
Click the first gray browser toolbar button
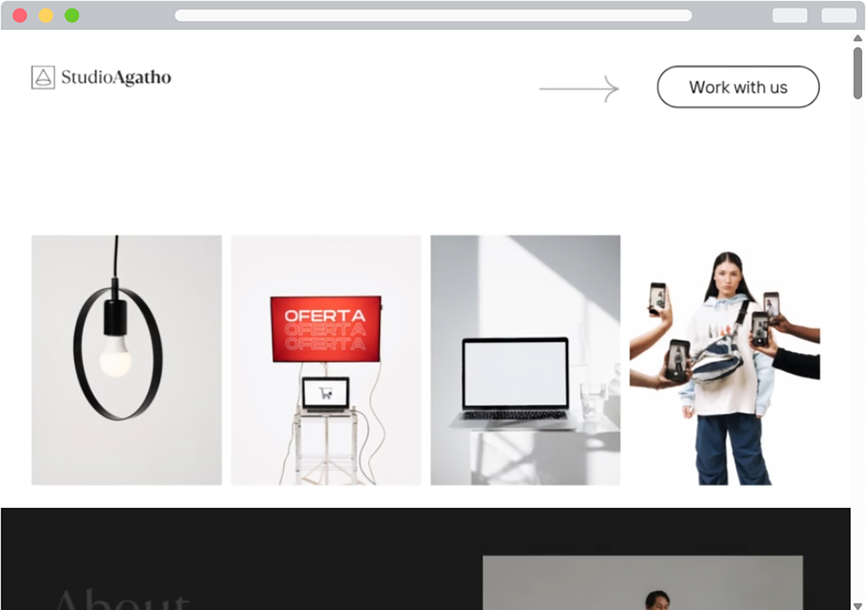[x=790, y=16]
